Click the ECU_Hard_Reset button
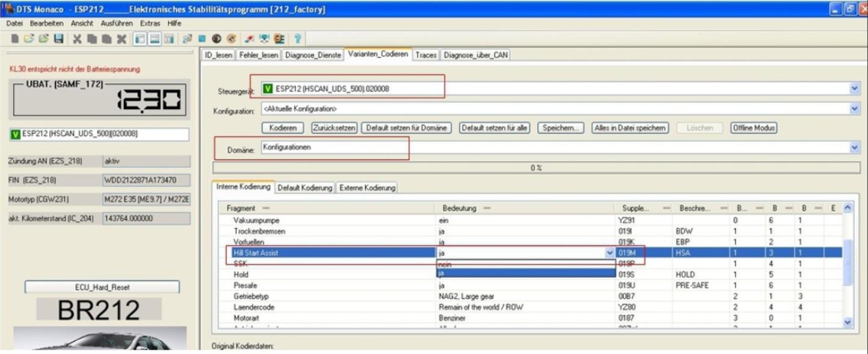Viewport: 868px width, 354px height. click(102, 287)
